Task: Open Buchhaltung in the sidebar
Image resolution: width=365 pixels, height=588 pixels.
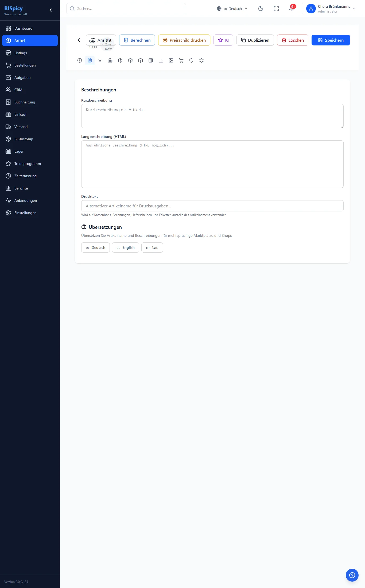Action: click(30, 102)
